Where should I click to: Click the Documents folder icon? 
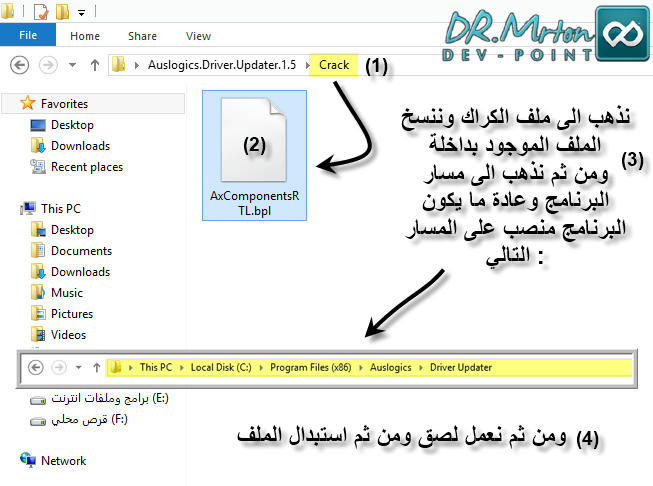(38, 250)
